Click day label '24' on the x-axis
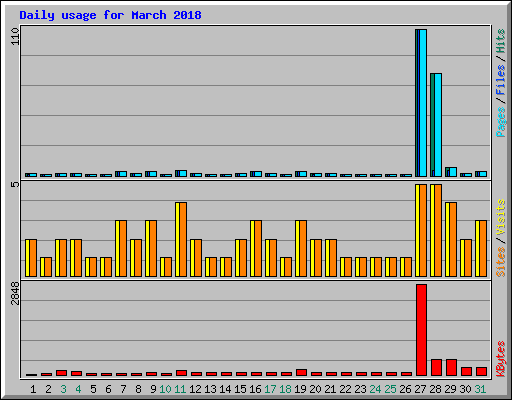The image size is (512, 400). tap(375, 389)
